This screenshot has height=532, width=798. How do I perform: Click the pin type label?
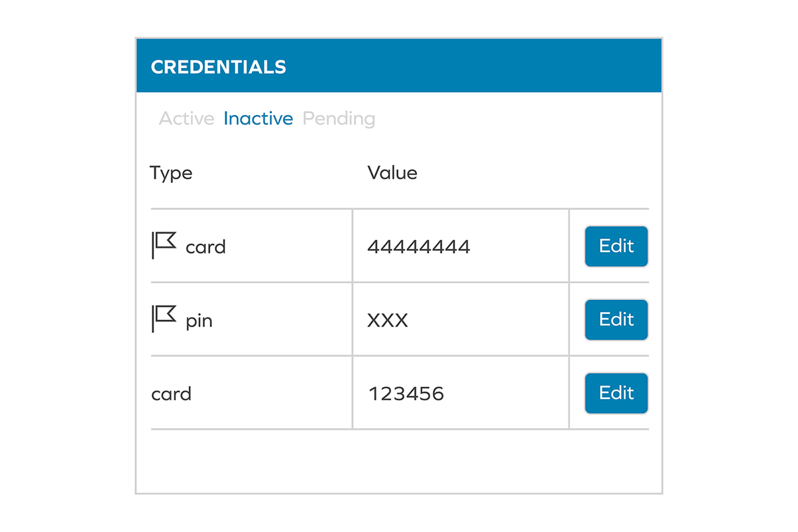pos(199,321)
